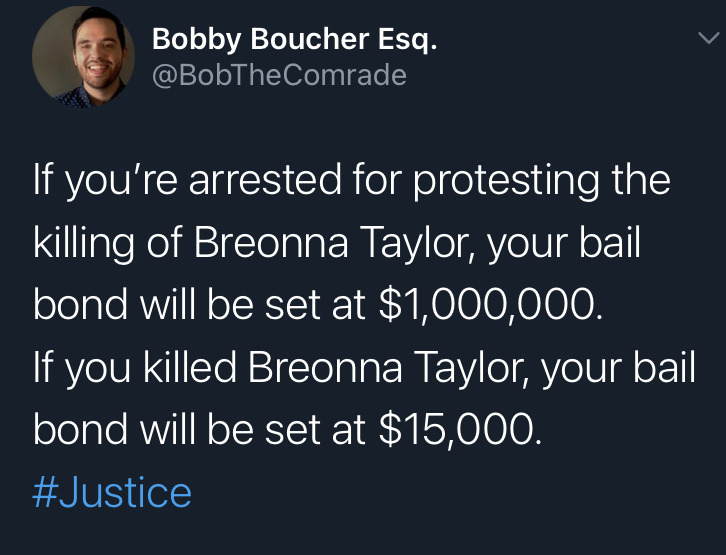Image resolution: width=726 pixels, height=555 pixels.
Task: Select the word "protesting" in the tweet
Action: click(512, 182)
